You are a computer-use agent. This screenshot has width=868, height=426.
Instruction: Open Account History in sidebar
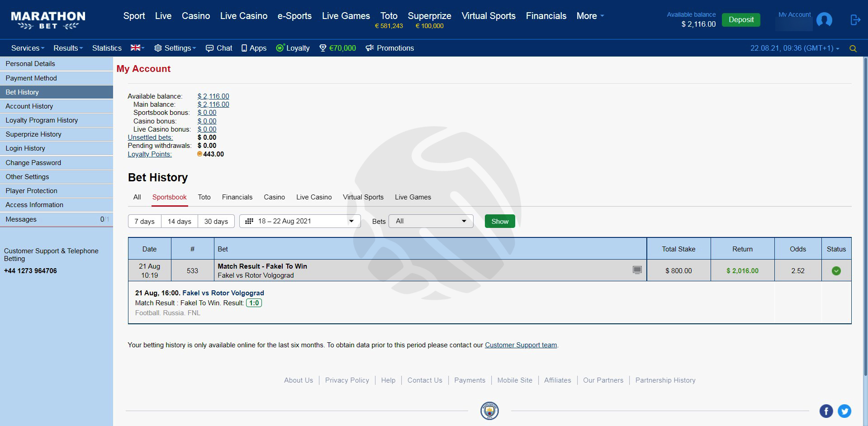(x=57, y=106)
